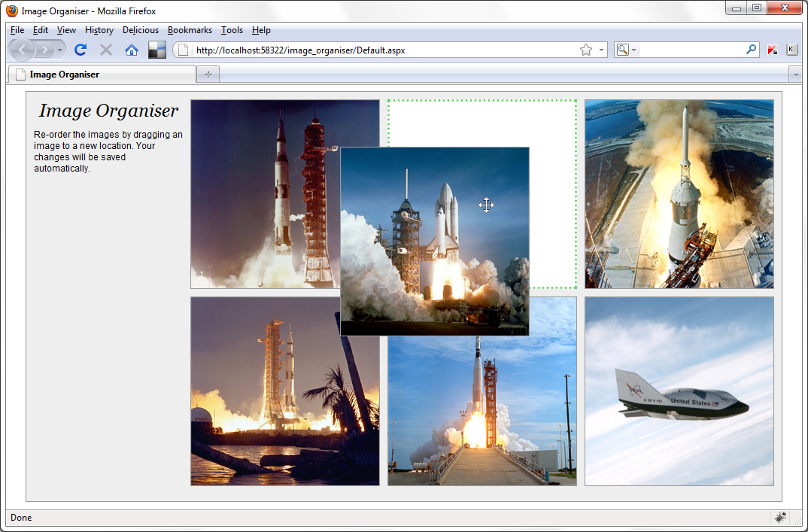Open the recent pages history dropdown arrow
This screenshot has width=808, height=532.
59,50
